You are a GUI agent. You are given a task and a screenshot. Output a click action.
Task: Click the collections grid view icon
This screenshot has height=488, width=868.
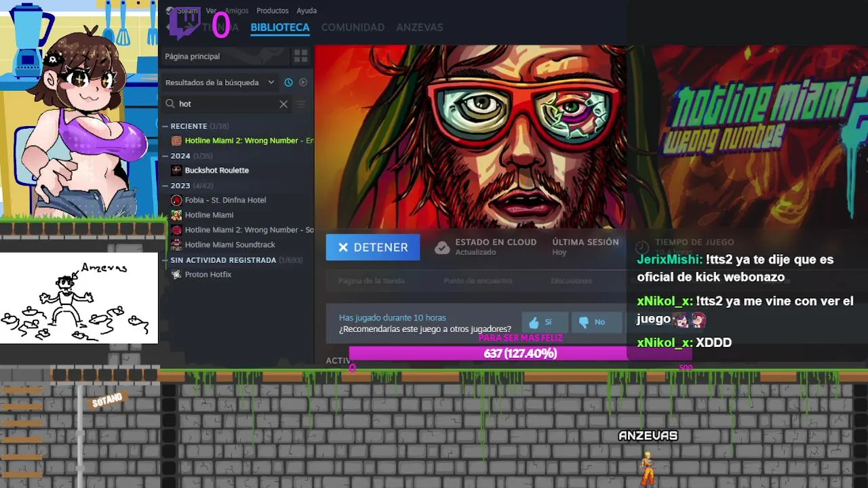click(301, 56)
